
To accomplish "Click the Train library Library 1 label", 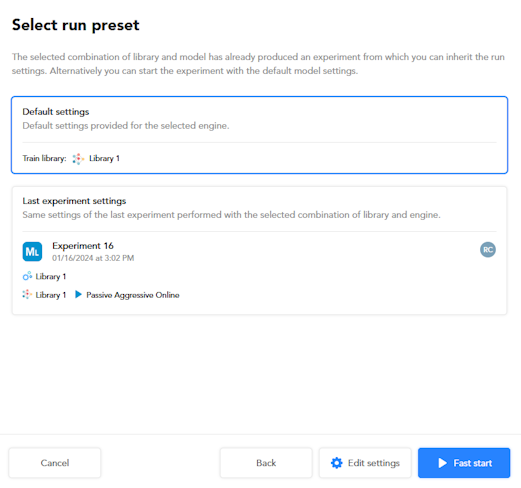I will pyautogui.click(x=104, y=158).
